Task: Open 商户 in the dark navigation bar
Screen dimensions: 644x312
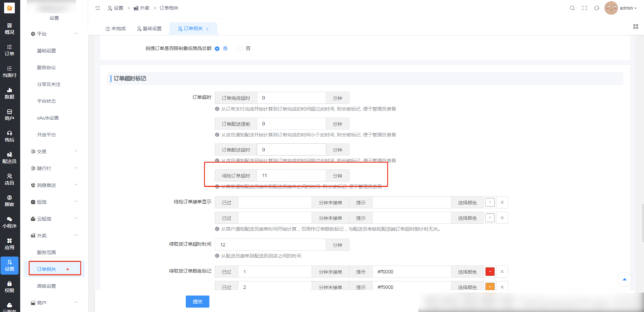Action: click(9, 114)
